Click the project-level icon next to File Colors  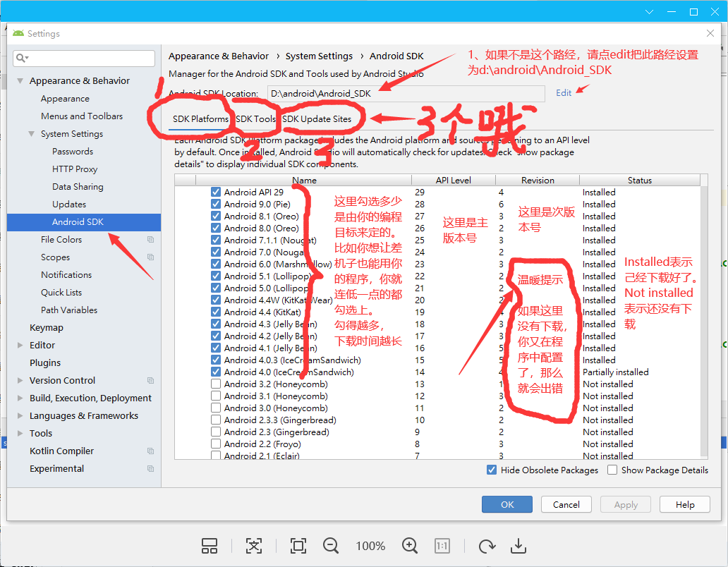pos(150,239)
